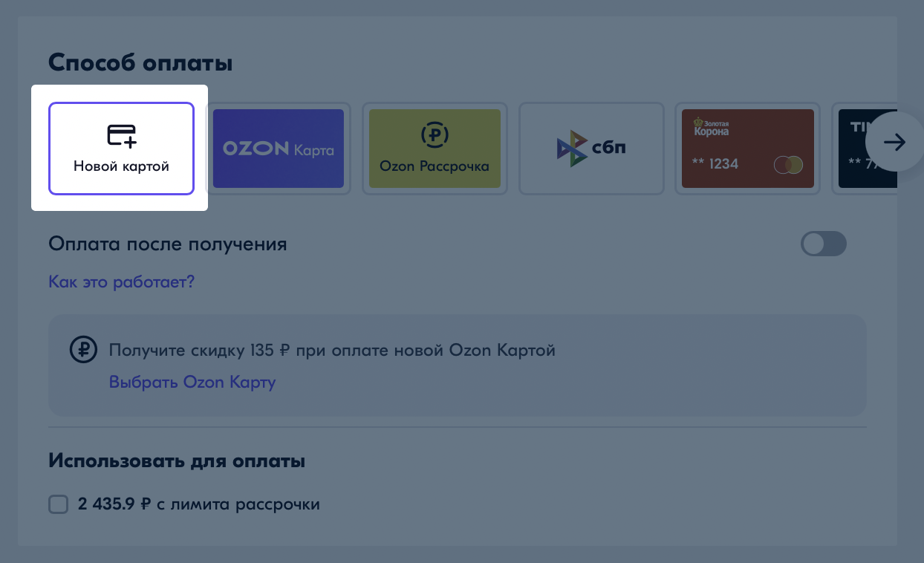Pick the СБП payment option

[x=591, y=149]
